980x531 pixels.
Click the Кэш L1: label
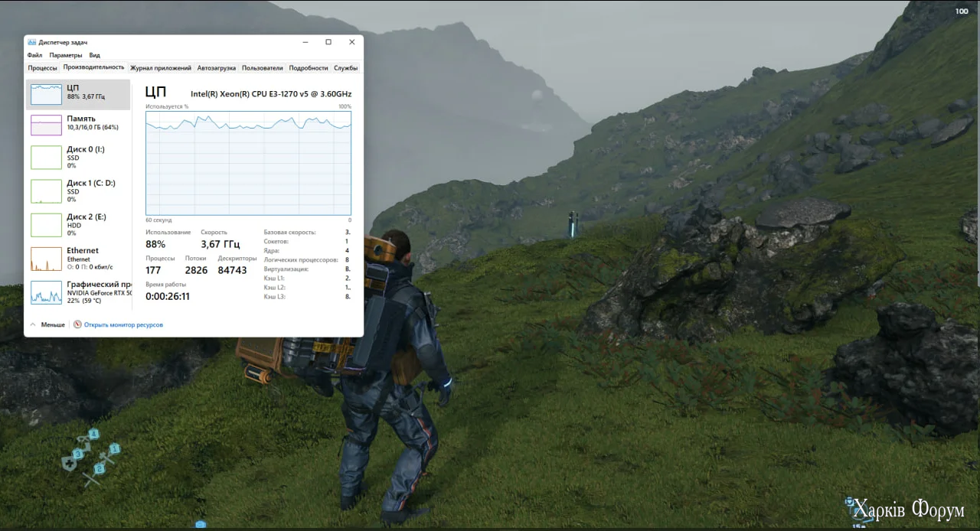pyautogui.click(x=274, y=278)
